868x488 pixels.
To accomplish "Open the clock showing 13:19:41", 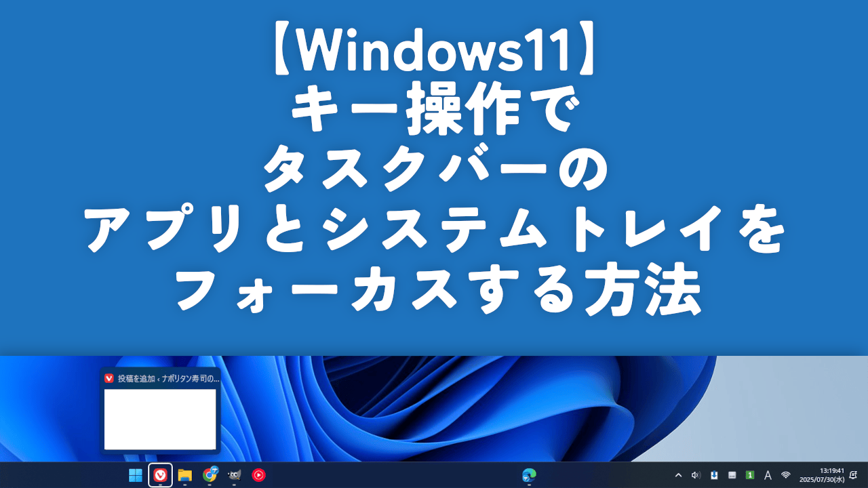I will (821, 474).
